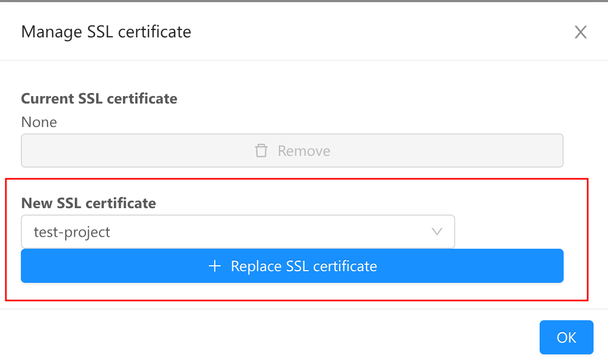Confirm with the OK button
The width and height of the screenshot is (608, 364).
566,337
